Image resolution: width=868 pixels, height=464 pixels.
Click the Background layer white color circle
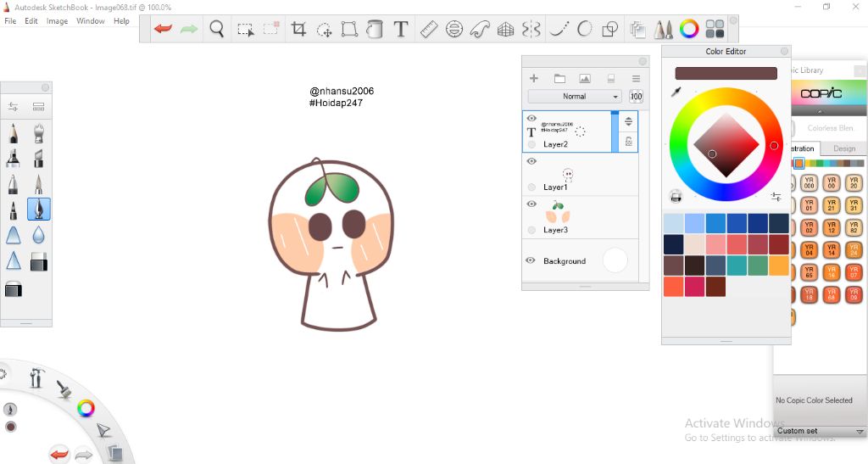[615, 260]
